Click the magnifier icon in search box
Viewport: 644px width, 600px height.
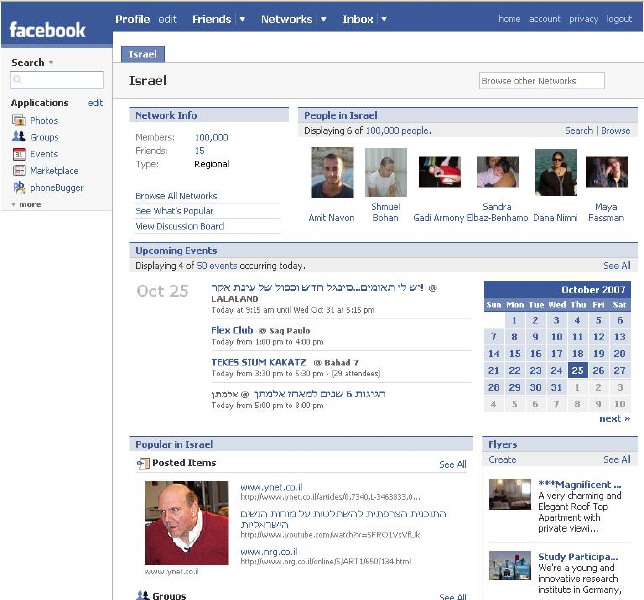click(17, 79)
